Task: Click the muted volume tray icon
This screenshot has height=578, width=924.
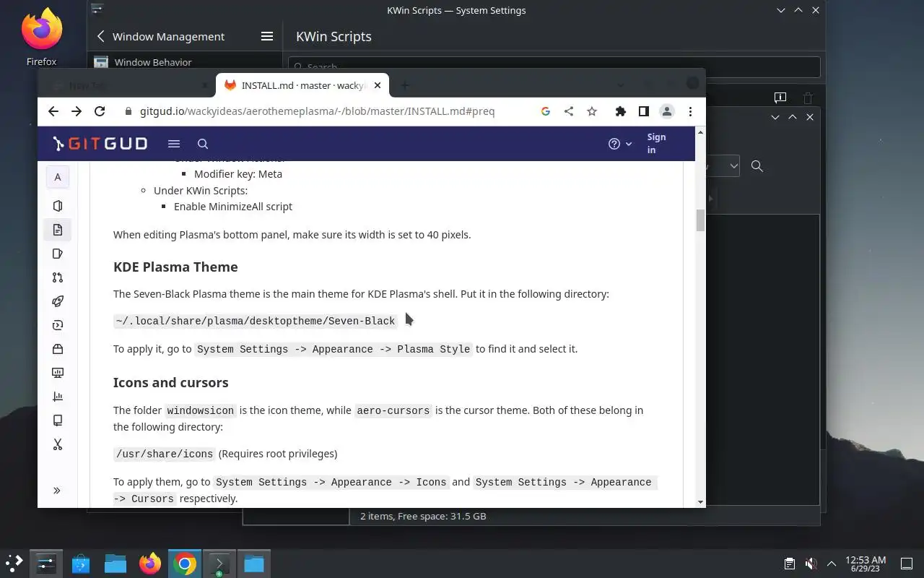Action: coord(811,564)
